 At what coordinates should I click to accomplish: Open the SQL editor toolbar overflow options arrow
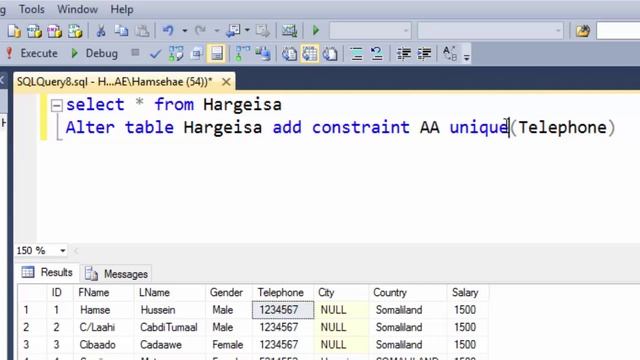pos(467,57)
